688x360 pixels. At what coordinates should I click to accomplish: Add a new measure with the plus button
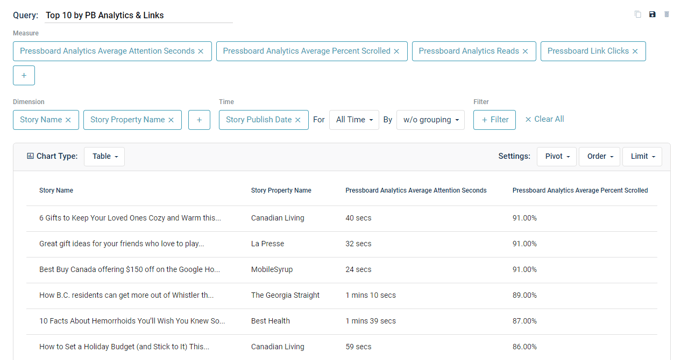pos(24,76)
